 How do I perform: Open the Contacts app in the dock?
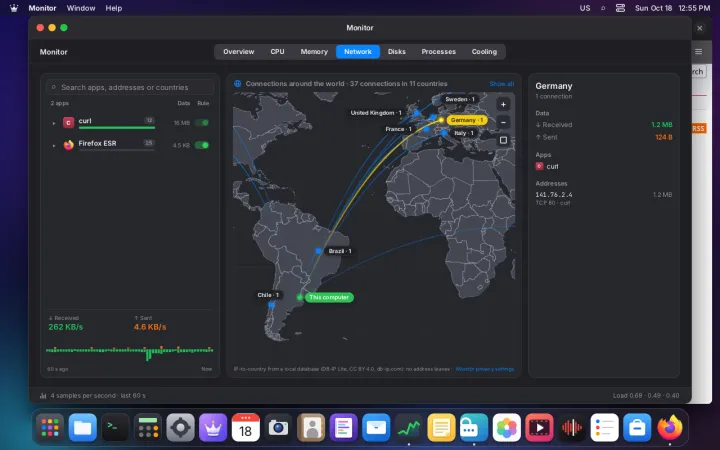tap(311, 428)
